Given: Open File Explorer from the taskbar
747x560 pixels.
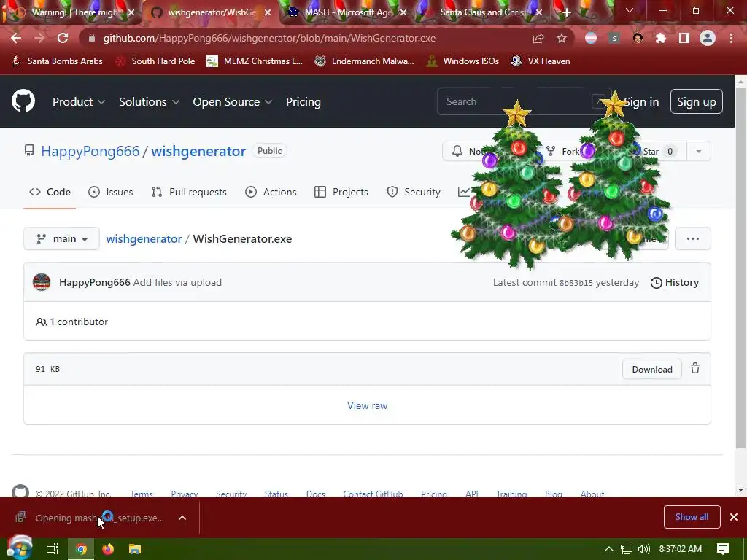Looking at the screenshot, I should pos(135,549).
